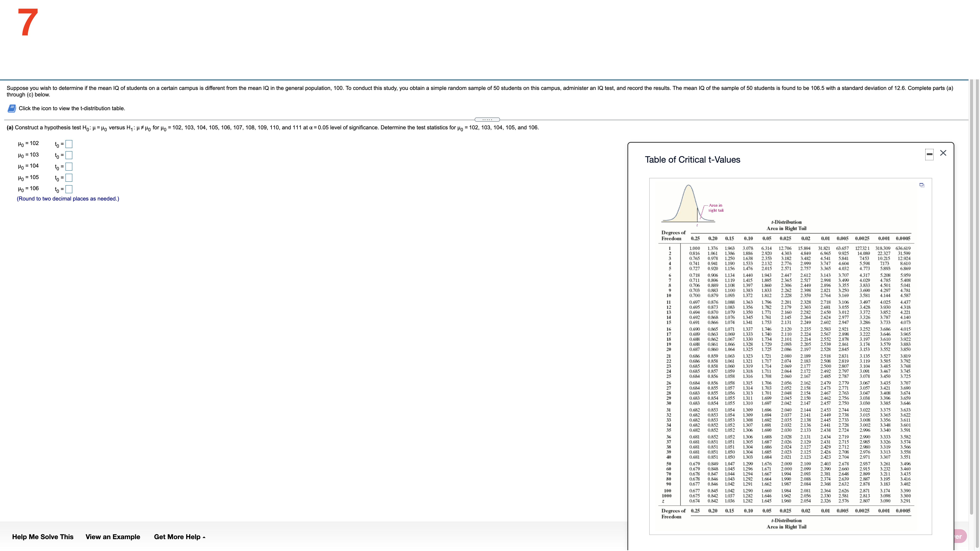
Task: Select the t0 input for μ0 = 106
Action: click(x=69, y=189)
